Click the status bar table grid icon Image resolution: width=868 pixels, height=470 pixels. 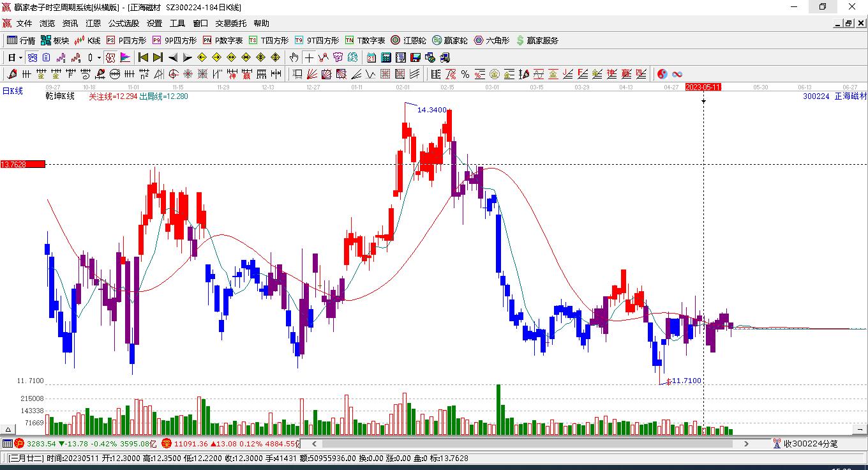(x=7, y=443)
